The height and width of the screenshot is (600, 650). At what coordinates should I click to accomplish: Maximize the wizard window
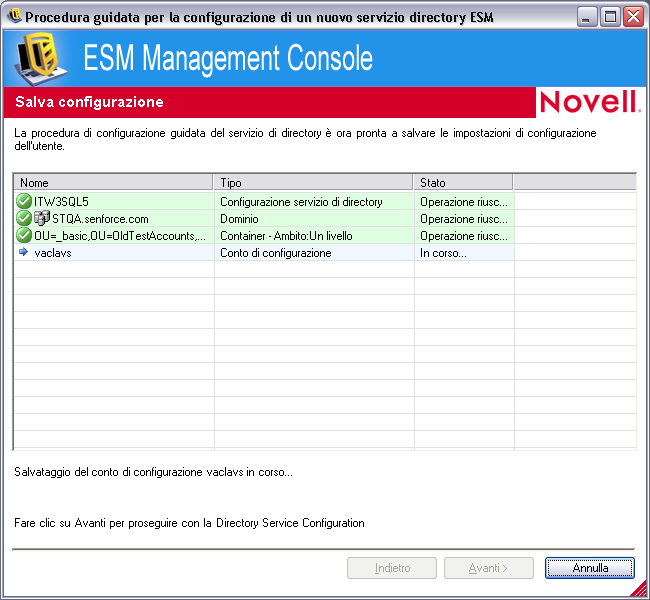pos(610,17)
